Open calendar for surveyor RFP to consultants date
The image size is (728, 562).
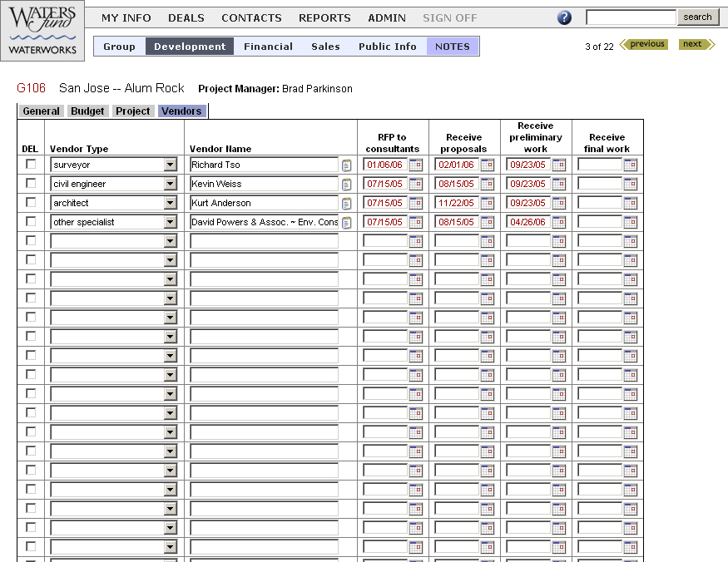[415, 165]
